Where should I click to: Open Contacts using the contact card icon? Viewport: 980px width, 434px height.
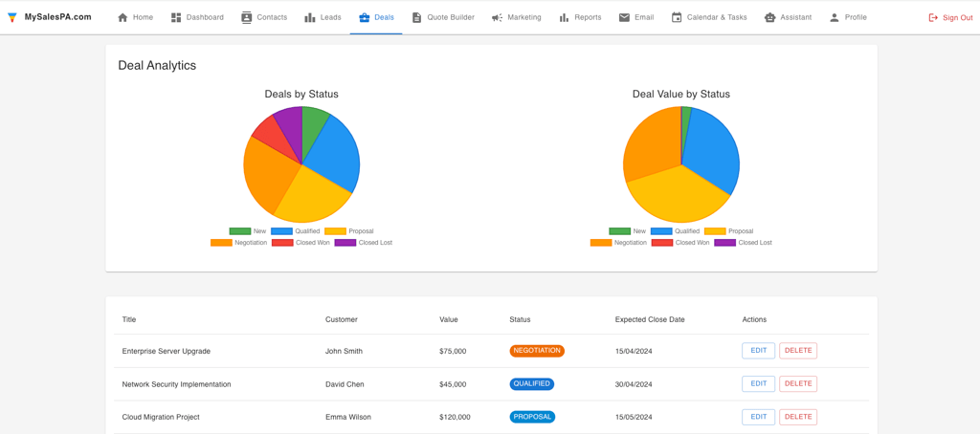pyautogui.click(x=246, y=17)
